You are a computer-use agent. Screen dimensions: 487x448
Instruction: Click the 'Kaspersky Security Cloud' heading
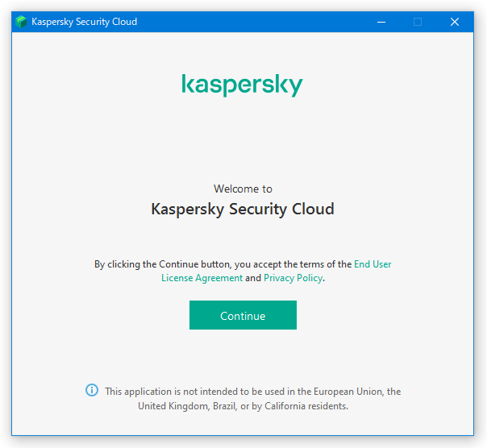click(243, 209)
